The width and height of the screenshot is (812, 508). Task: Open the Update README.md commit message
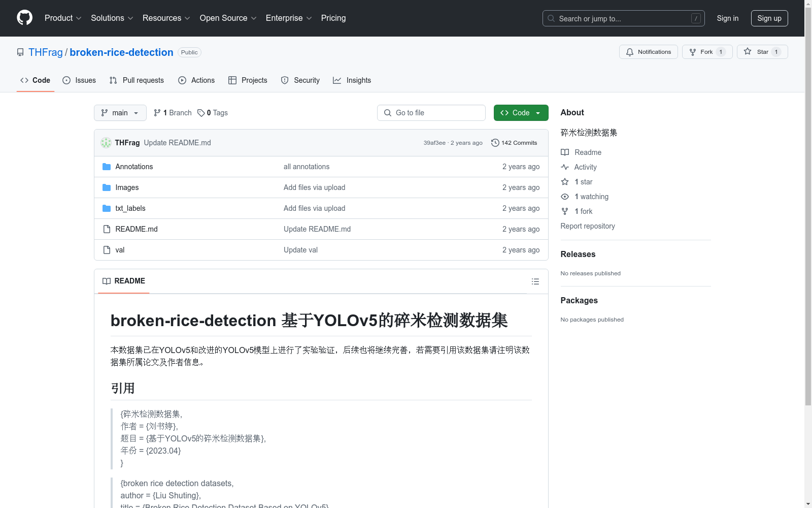(x=177, y=143)
